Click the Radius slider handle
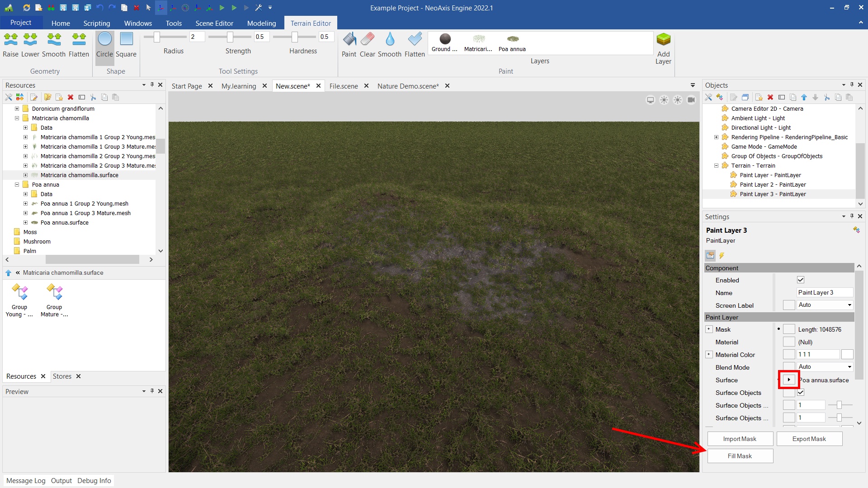Viewport: 868px width, 488px height. (157, 37)
